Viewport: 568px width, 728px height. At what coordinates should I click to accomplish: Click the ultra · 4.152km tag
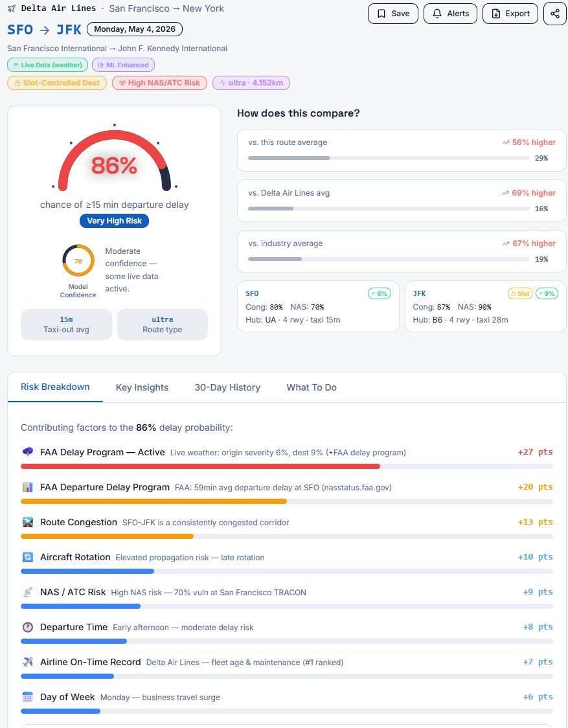pos(251,83)
